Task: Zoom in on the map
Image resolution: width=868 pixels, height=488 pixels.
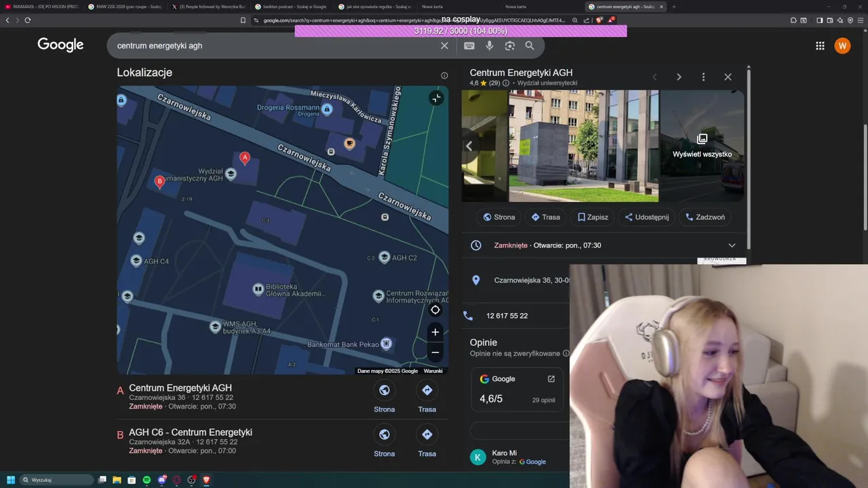Action: (x=435, y=331)
